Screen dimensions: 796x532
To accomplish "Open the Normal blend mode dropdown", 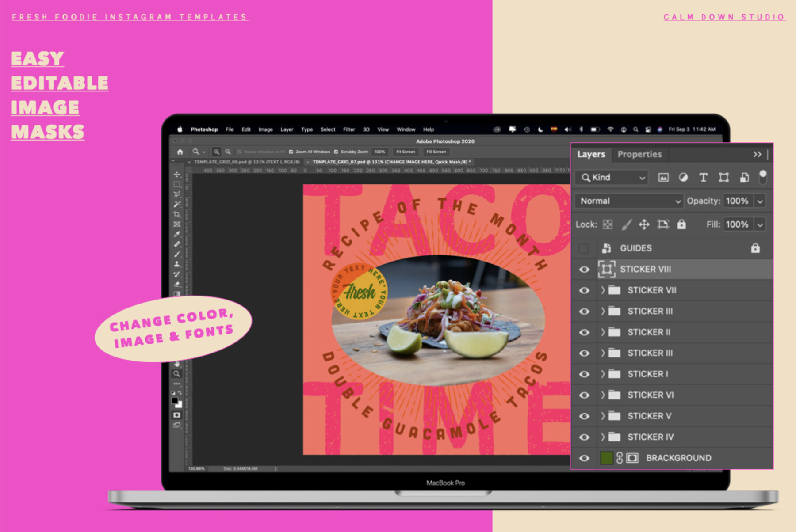I will pos(629,201).
